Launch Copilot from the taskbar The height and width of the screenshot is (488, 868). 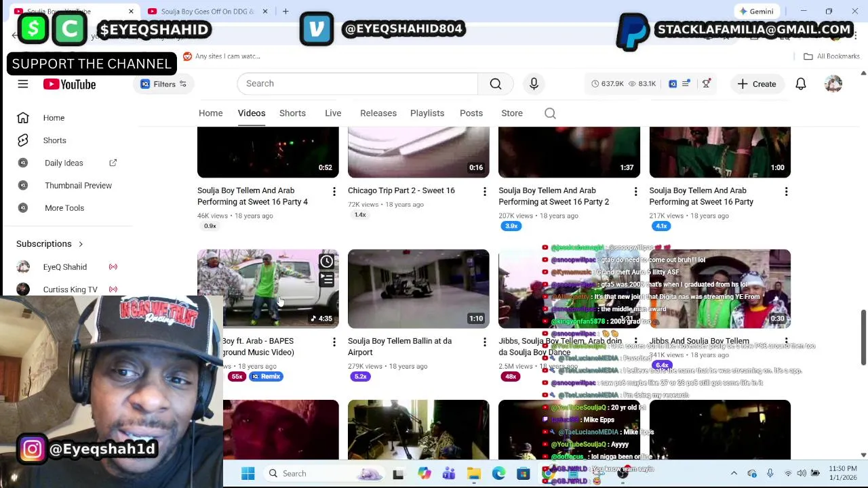[x=424, y=474]
